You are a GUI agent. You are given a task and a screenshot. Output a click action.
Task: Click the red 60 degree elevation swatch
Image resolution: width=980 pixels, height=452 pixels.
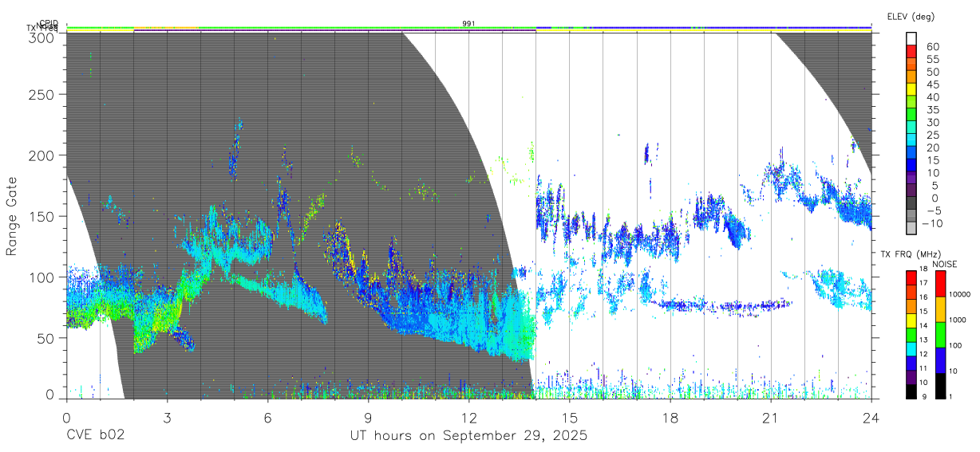[x=911, y=53]
